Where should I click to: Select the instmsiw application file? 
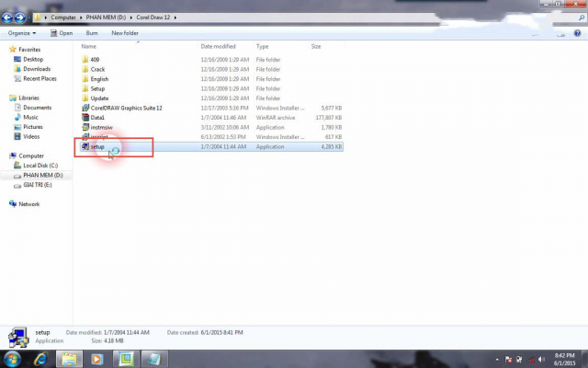(x=100, y=127)
